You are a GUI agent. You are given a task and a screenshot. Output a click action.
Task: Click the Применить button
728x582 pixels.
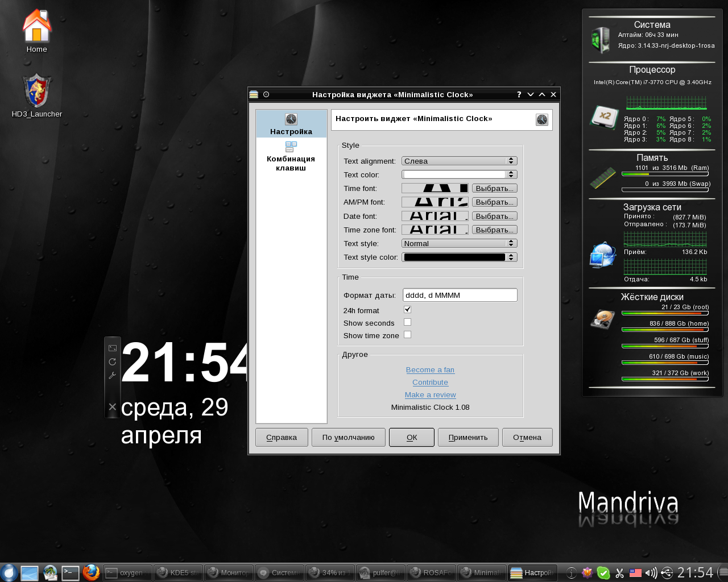coord(468,438)
